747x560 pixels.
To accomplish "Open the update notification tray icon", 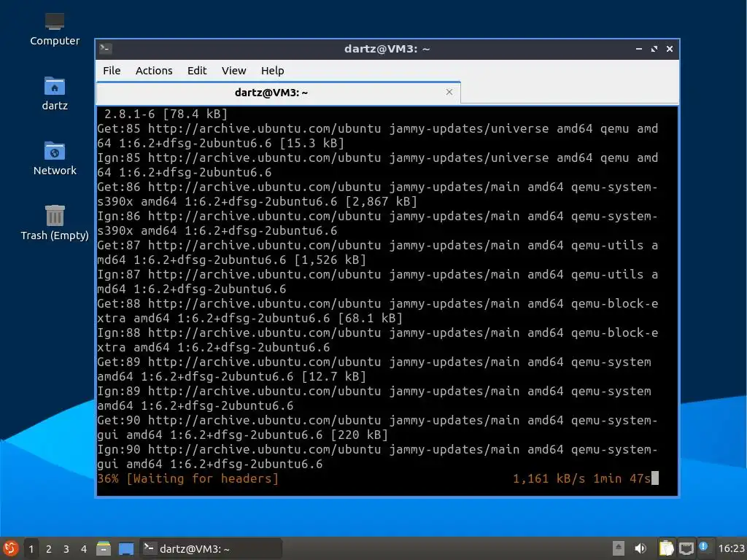I will click(x=704, y=547).
